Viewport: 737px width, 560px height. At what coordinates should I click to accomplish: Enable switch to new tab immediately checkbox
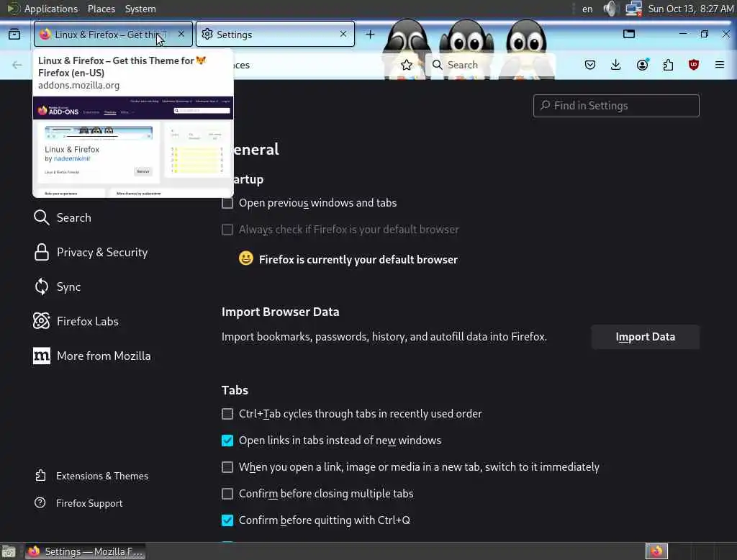[227, 467]
